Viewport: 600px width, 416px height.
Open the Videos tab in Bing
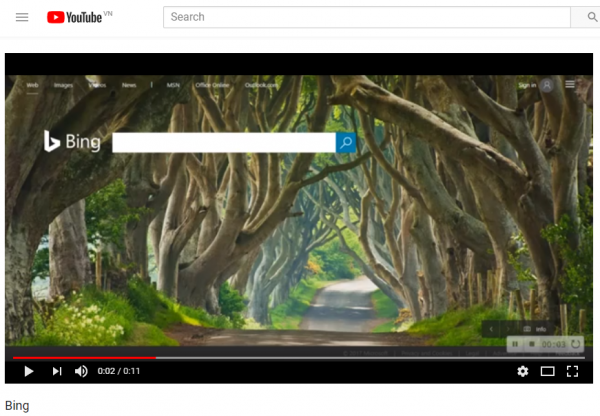[x=97, y=85]
